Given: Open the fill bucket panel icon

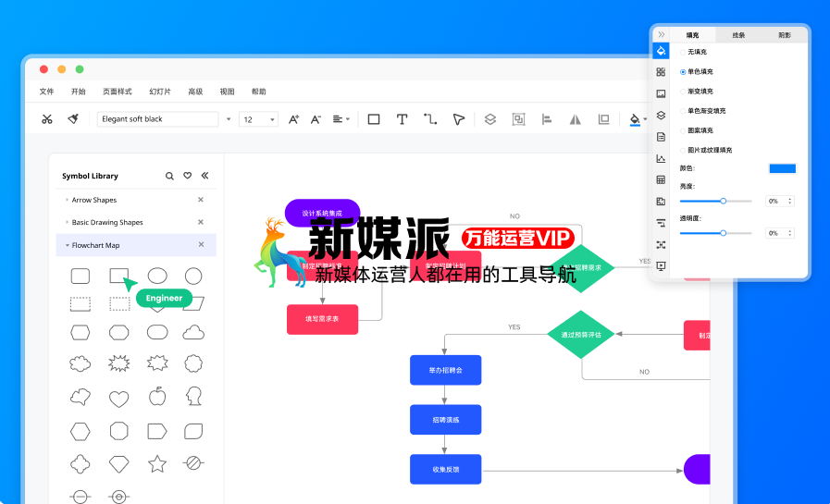Looking at the screenshot, I should pos(662,51).
